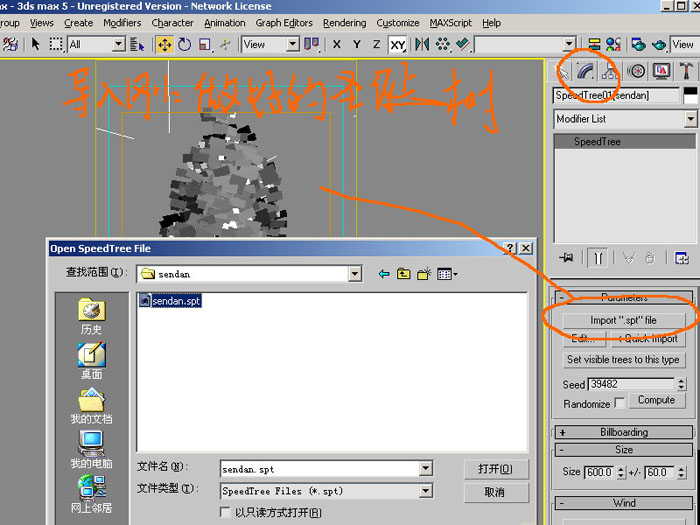Click the Select and Manipulate tool
The height and width of the screenshot is (525, 700).
[x=225, y=44]
